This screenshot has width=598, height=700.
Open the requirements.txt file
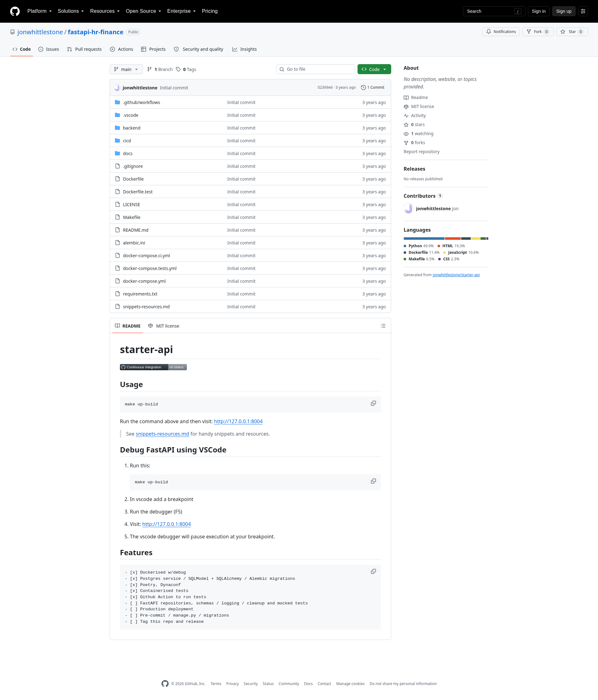click(x=140, y=294)
